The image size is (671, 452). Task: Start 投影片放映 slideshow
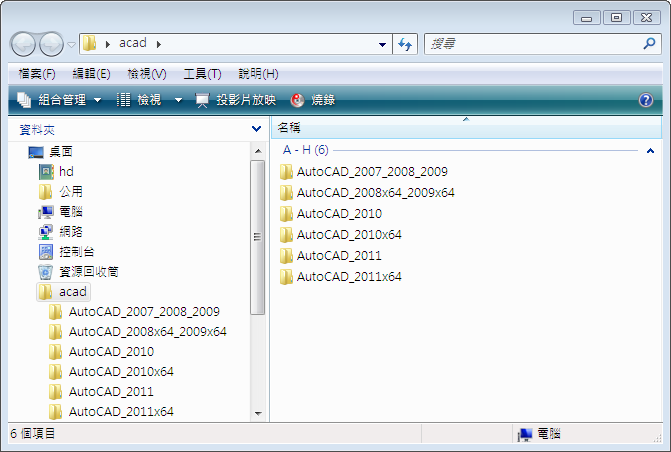pos(236,100)
